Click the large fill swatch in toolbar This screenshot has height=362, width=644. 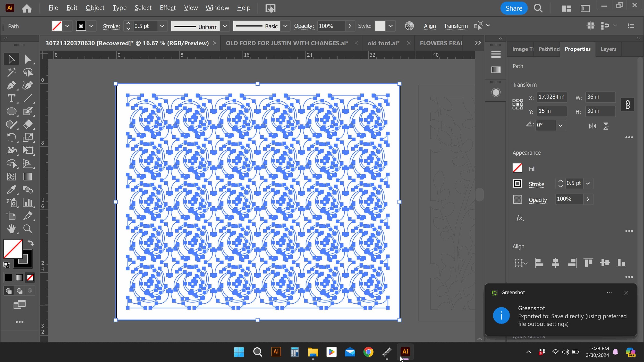[x=13, y=249]
